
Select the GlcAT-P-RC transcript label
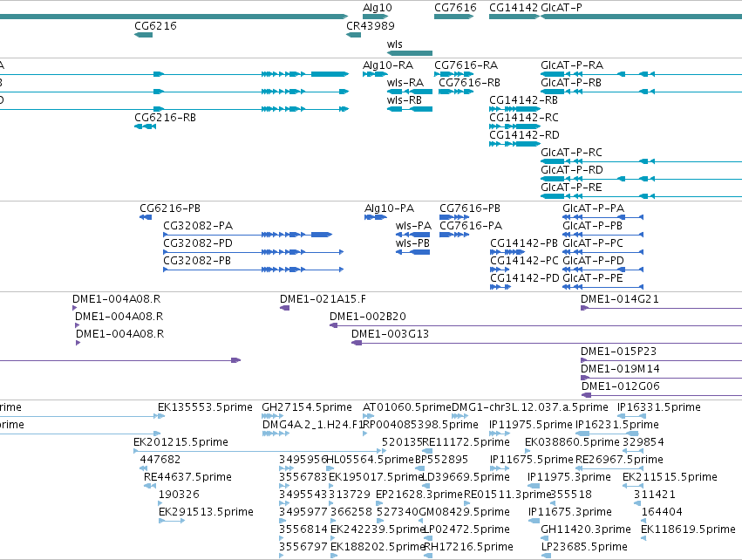[572, 153]
